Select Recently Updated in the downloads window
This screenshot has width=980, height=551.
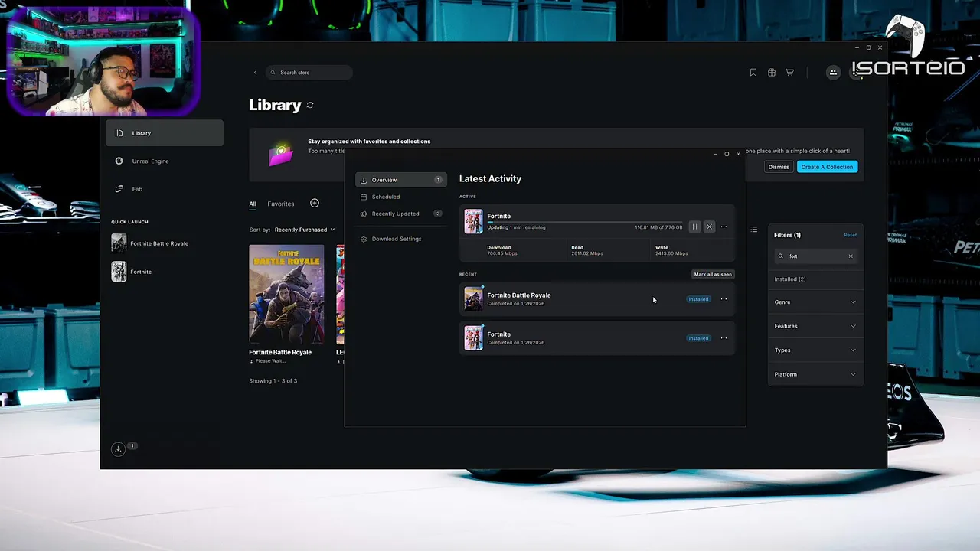[x=400, y=214]
